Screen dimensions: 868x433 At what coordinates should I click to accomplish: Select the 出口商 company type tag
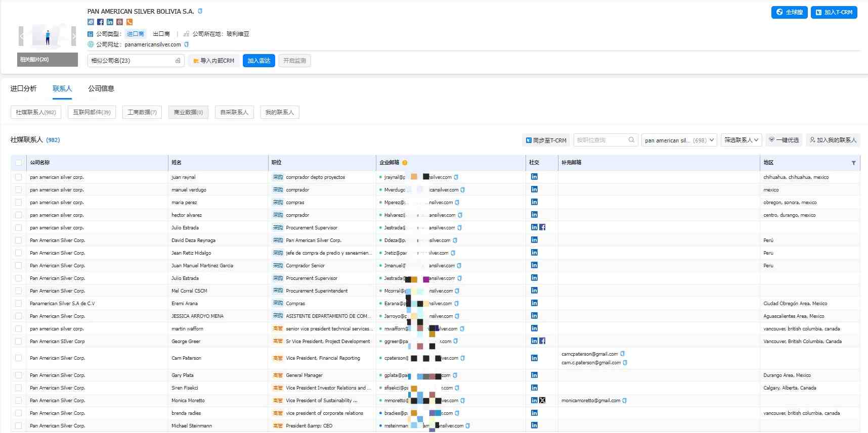point(161,34)
